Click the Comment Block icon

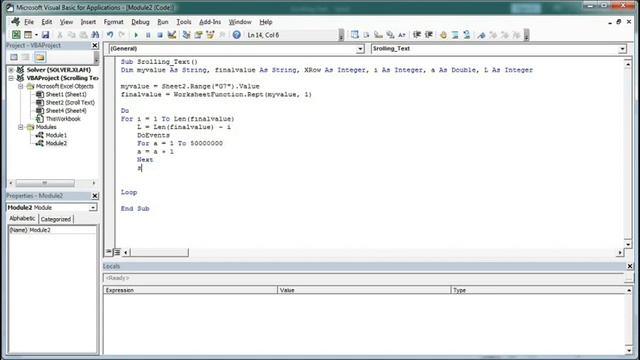click(x=455, y=35)
